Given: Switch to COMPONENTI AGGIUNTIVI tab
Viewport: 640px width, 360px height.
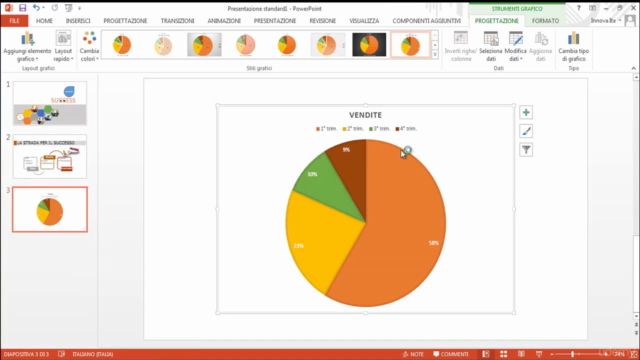Looking at the screenshot, I should (x=427, y=20).
